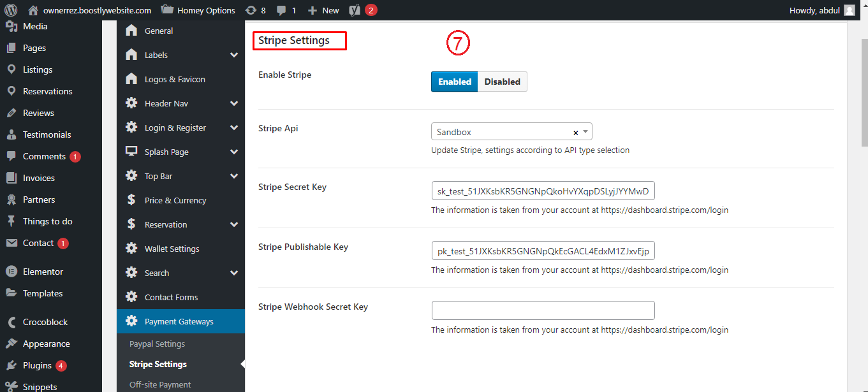Click the Contact envelope icon
This screenshot has width=868, height=392.
[x=11, y=243]
